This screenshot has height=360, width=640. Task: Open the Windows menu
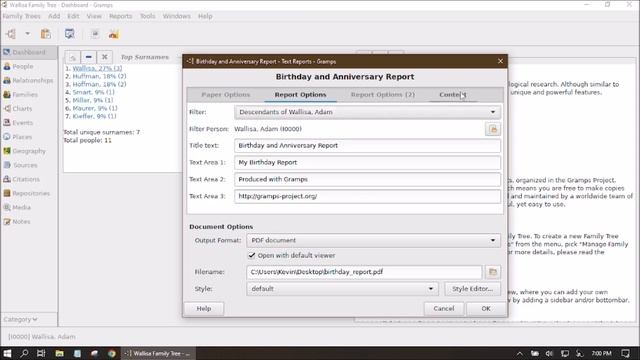point(176,16)
